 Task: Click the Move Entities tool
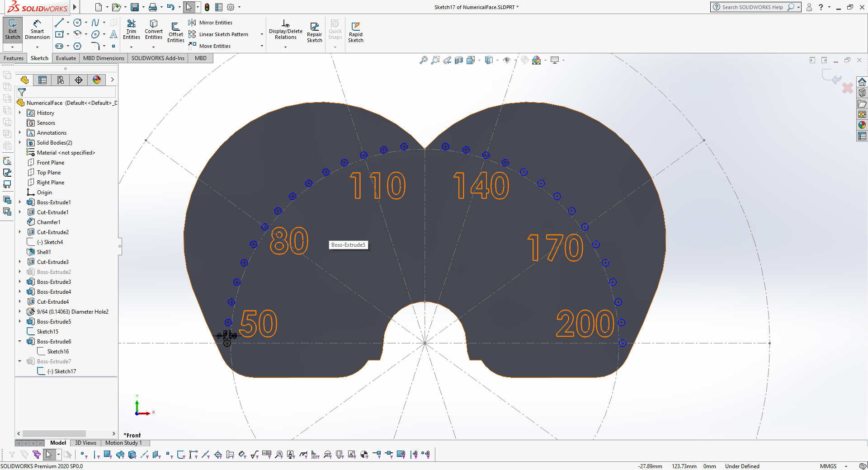pyautogui.click(x=209, y=46)
